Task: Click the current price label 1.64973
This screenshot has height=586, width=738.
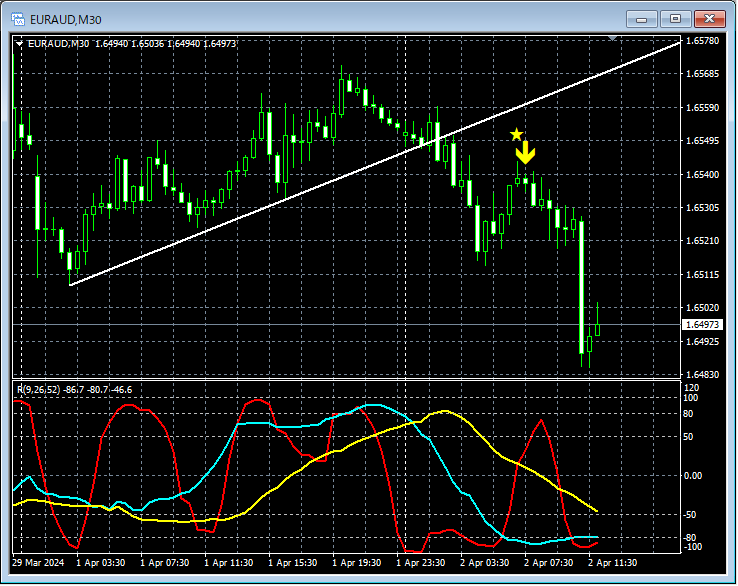Action: (702, 325)
